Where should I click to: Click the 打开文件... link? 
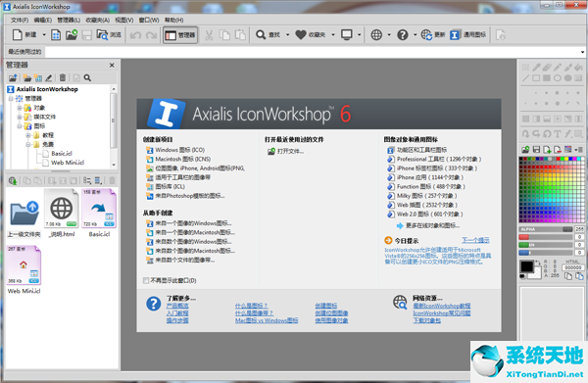[x=291, y=152]
